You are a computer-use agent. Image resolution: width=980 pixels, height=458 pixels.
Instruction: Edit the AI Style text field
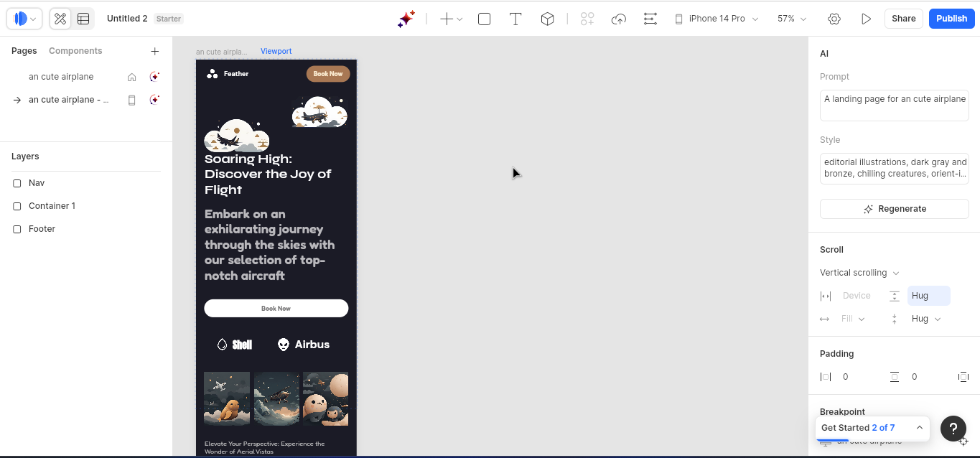895,168
